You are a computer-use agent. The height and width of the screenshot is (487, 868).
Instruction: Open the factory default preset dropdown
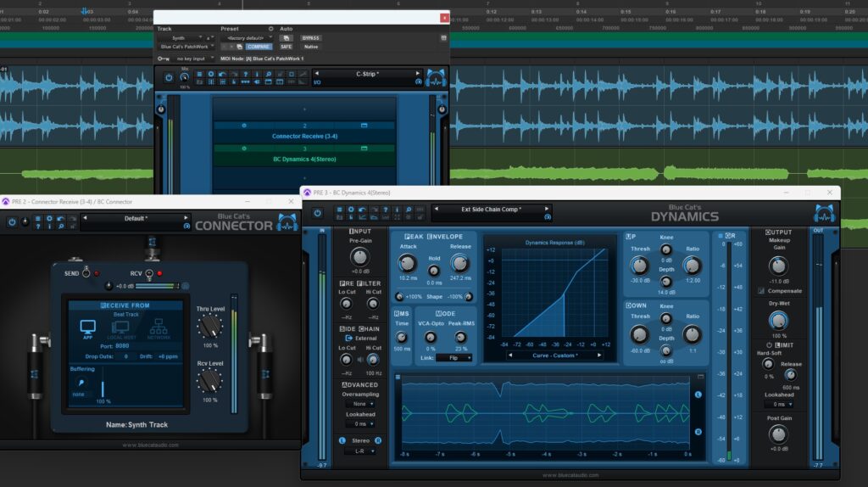[x=247, y=38]
